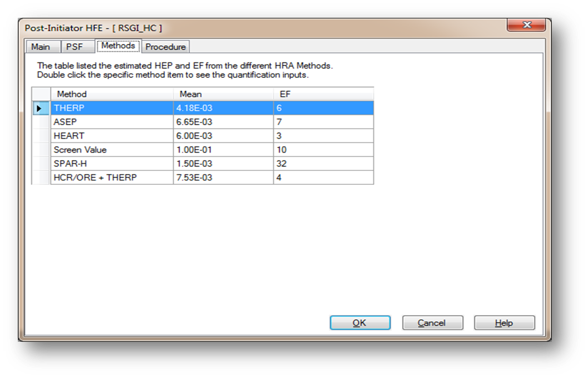The height and width of the screenshot is (378, 588).
Task: Click the Mean column header
Action: click(x=223, y=94)
